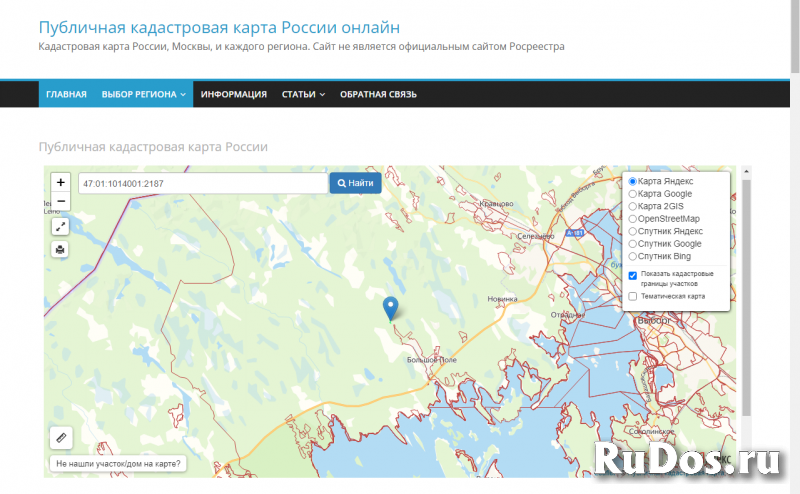The image size is (800, 494).
Task: Open the ГЛАВНАЯ menu item
Action: coord(66,94)
